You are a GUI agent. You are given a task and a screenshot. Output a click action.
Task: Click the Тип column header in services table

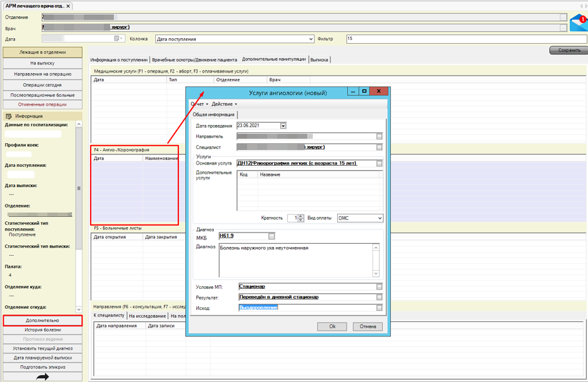[190, 80]
